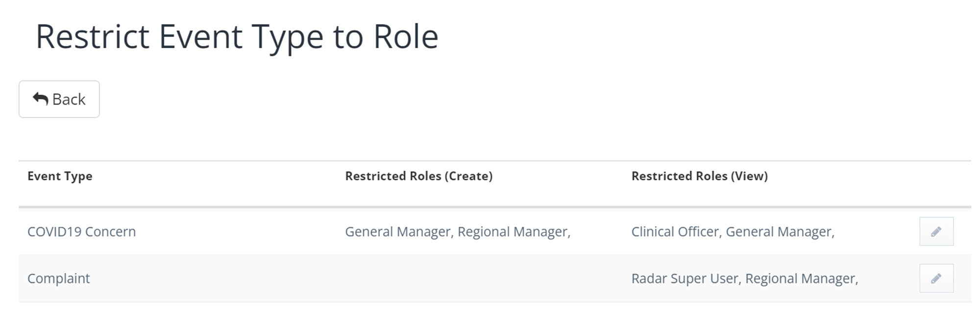Select 'General Manager' in COVID19 create roles
Viewport: 980px width, 310px height.
(397, 232)
